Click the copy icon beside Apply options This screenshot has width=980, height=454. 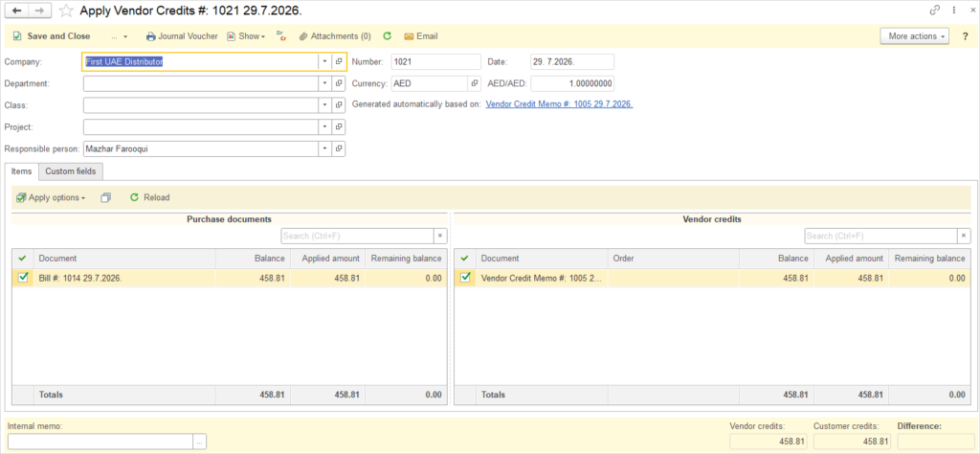(105, 197)
